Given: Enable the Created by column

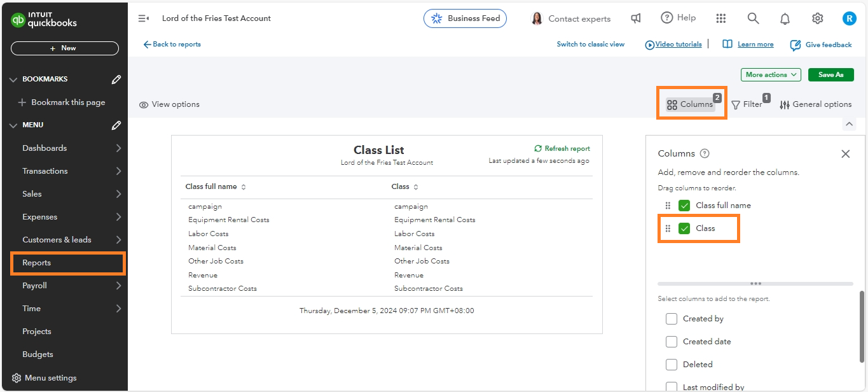Looking at the screenshot, I should (672, 319).
